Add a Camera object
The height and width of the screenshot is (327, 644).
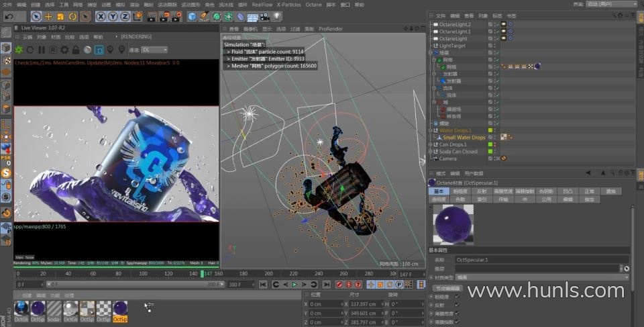click(x=265, y=17)
